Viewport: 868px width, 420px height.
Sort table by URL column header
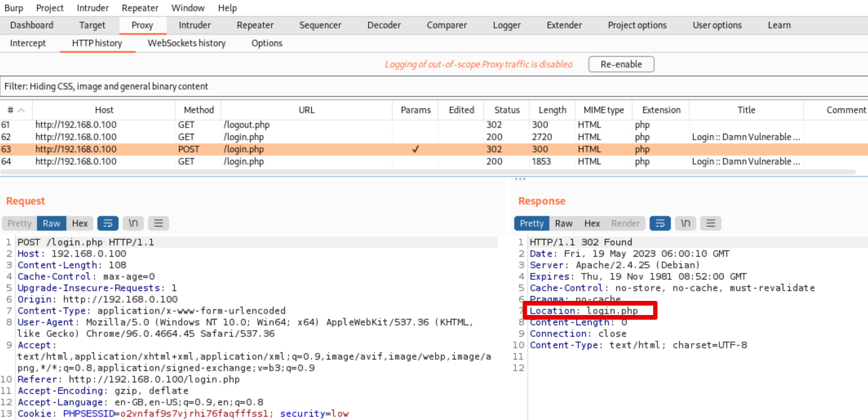pos(307,110)
